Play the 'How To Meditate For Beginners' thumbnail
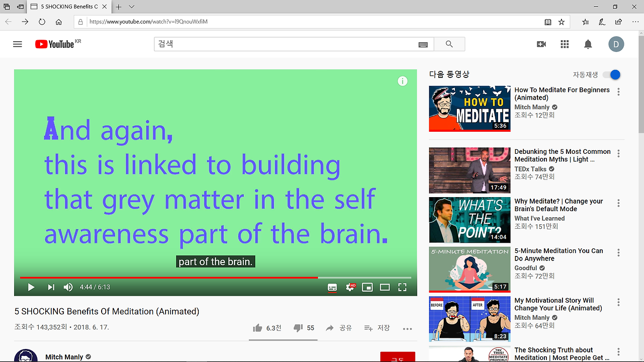The width and height of the screenshot is (644, 362). [x=469, y=108]
